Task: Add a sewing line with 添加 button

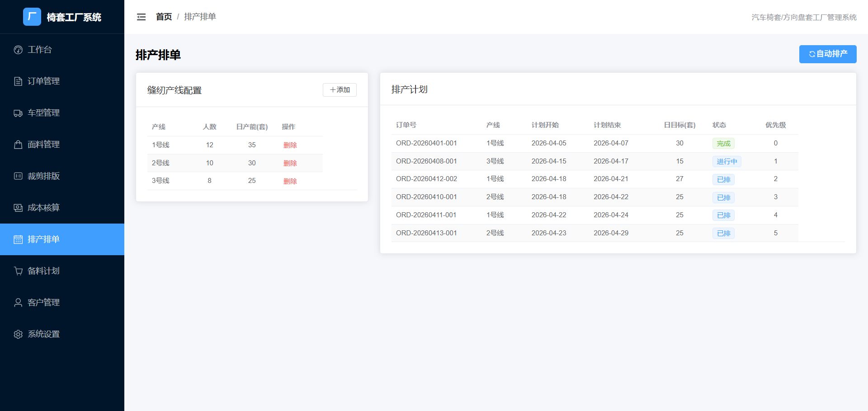Action: click(340, 90)
